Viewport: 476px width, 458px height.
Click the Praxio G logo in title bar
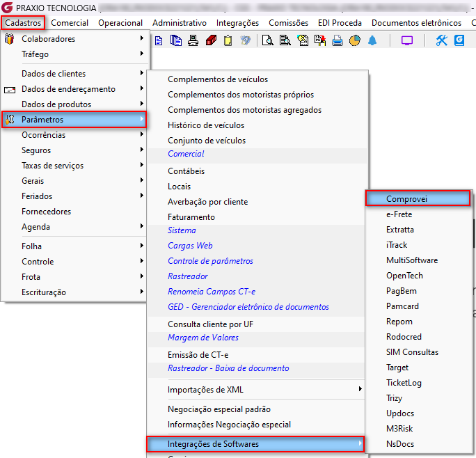pyautogui.click(x=7, y=8)
